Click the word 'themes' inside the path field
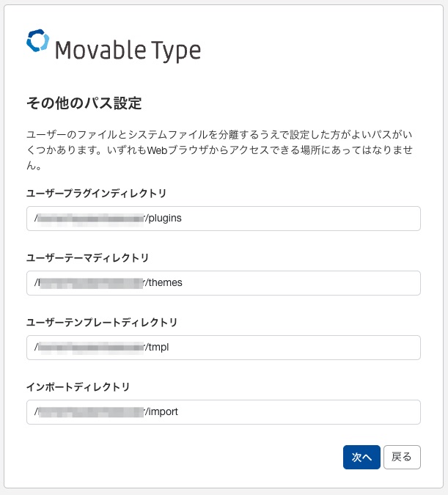Image resolution: width=448 pixels, height=495 pixels. point(166,283)
